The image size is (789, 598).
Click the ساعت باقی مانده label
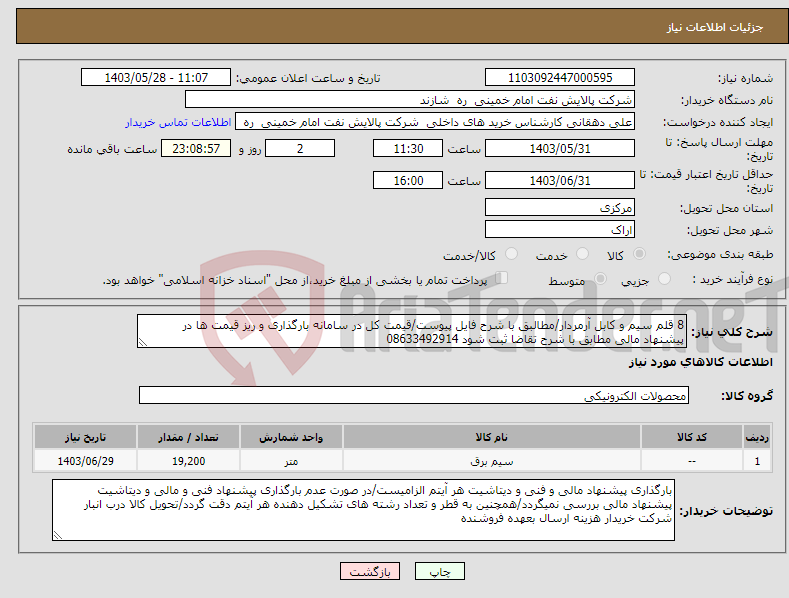112,150
